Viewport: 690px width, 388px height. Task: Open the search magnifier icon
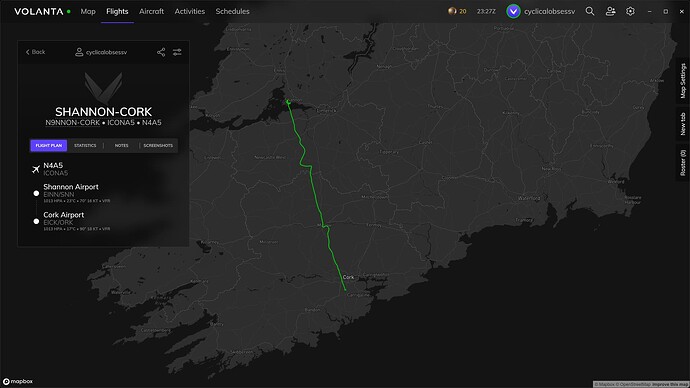point(590,11)
